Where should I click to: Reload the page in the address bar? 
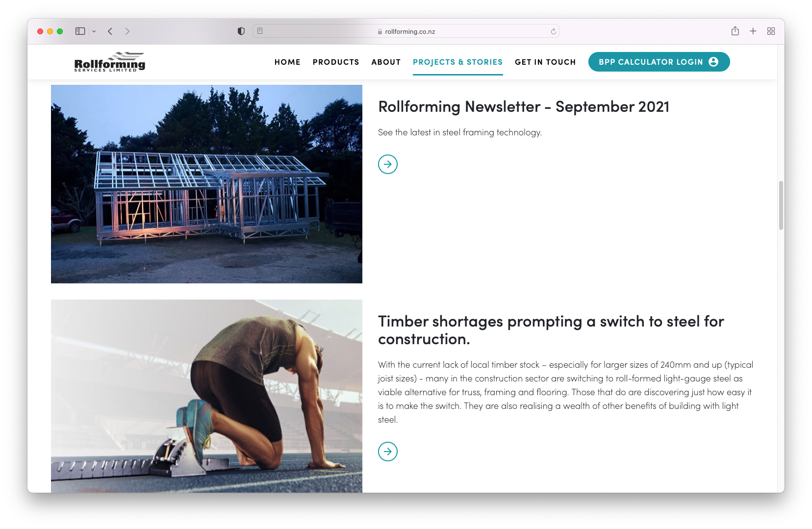pos(553,31)
